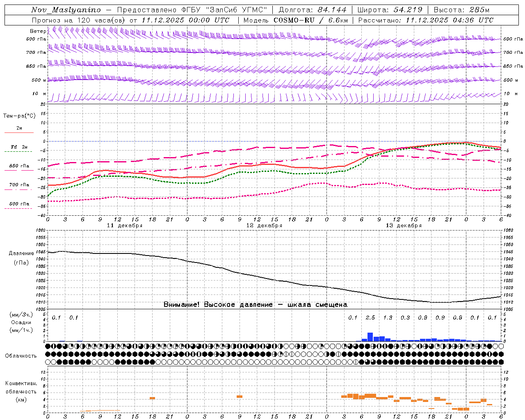Click the Тем-ра(°C) temperature axis title

[19, 116]
